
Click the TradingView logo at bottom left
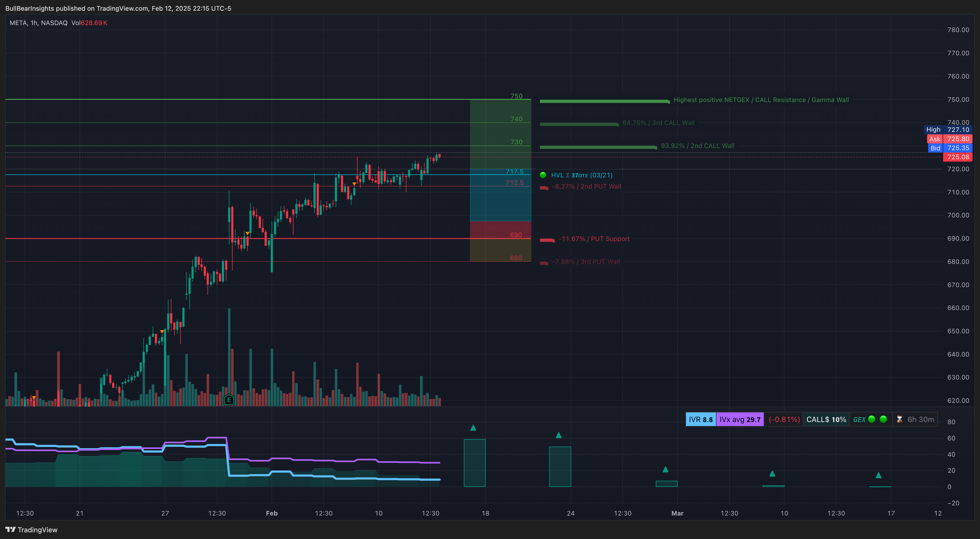pos(32,529)
